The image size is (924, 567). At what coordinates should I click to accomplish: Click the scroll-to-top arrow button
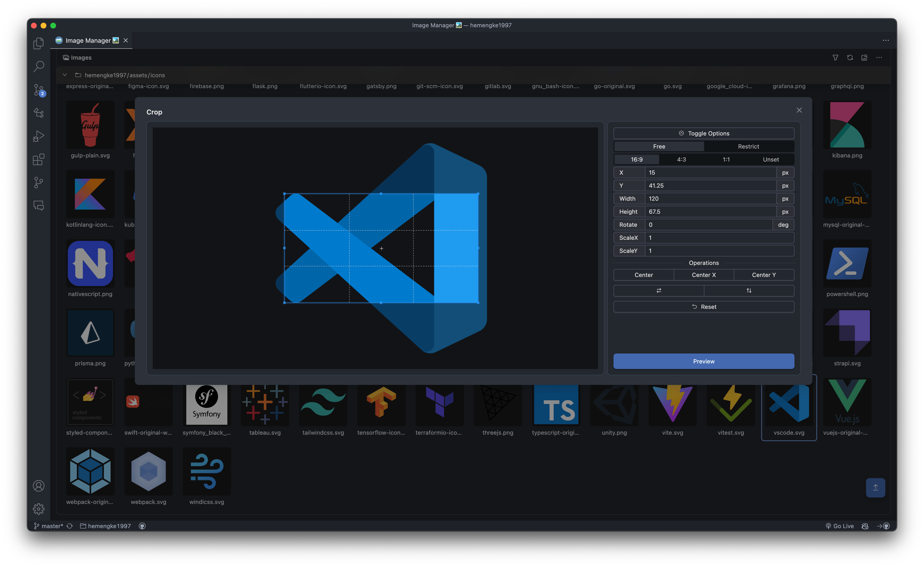(875, 488)
